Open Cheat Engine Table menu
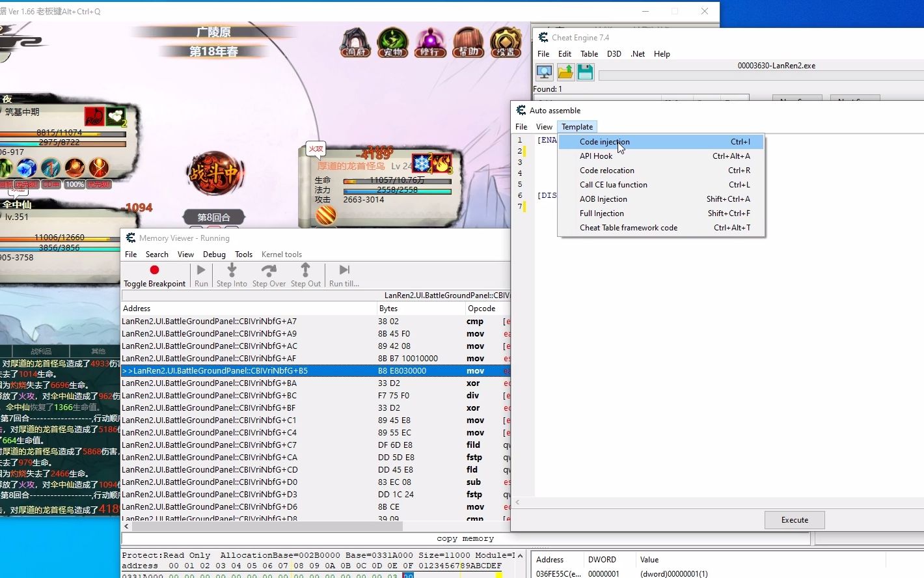 click(589, 54)
